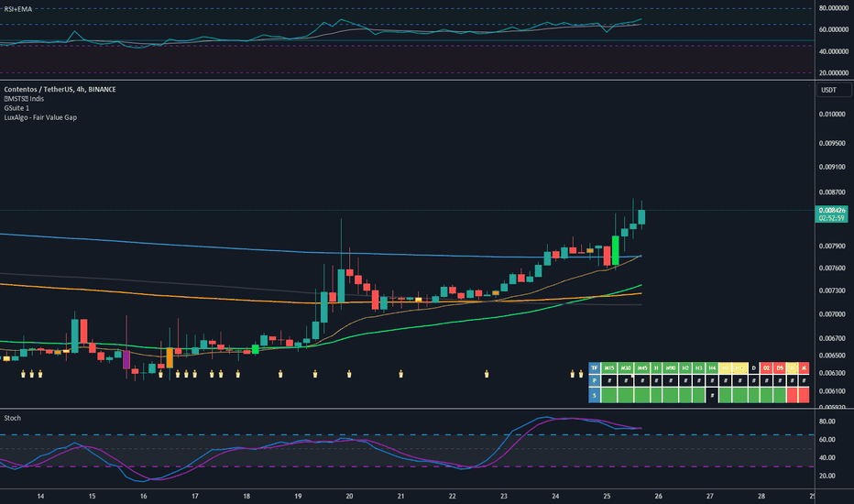Click the M45 timeframe cell
This screenshot has width=854, height=504.
(x=642, y=367)
